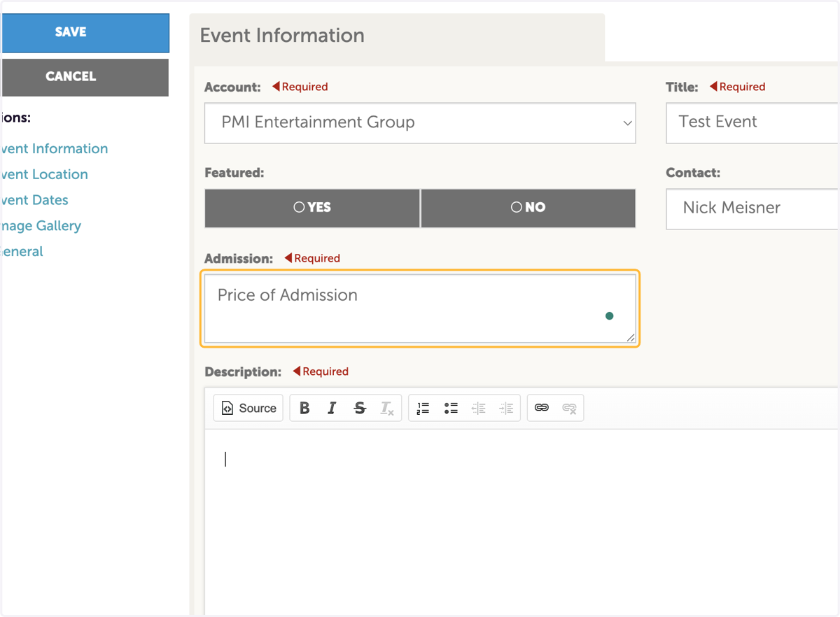Open Source view in description editor
This screenshot has height=617, width=840.
[x=248, y=408]
